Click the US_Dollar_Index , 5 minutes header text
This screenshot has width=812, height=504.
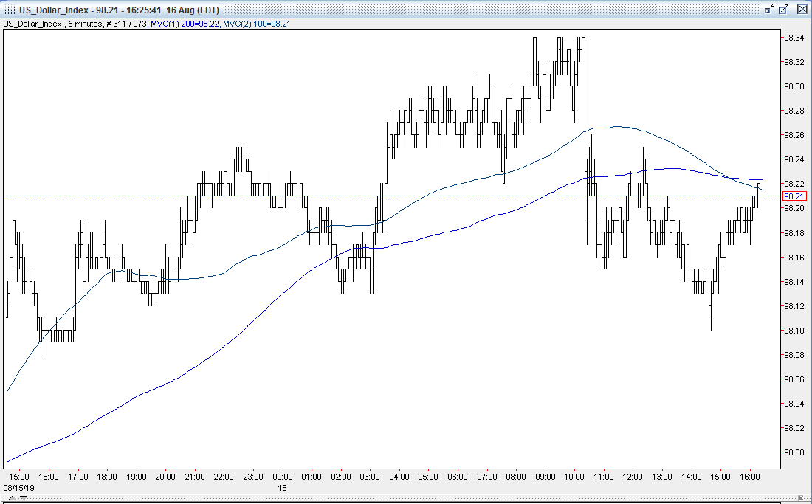pos(53,24)
